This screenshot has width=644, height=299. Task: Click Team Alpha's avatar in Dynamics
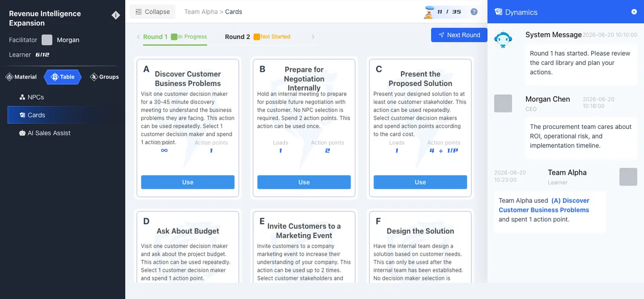628,177
